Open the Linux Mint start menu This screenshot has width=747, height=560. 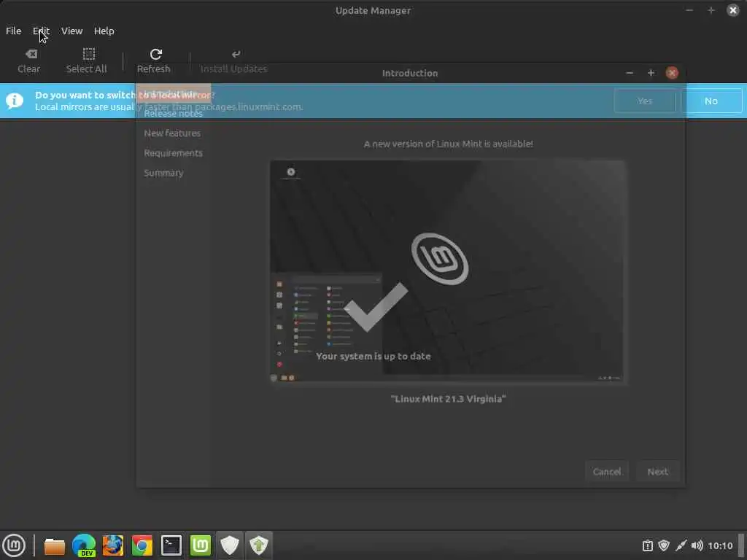pyautogui.click(x=15, y=545)
